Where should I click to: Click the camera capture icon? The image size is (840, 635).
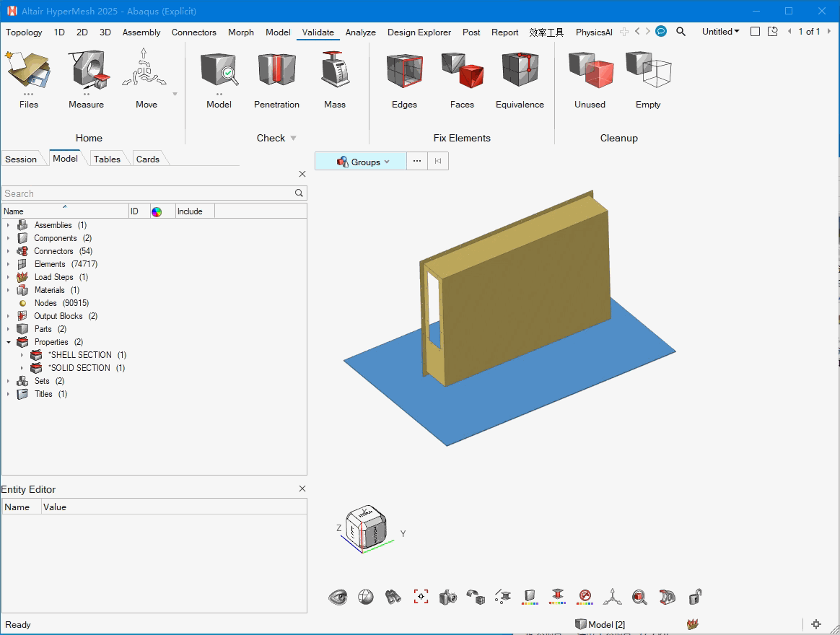coord(448,597)
